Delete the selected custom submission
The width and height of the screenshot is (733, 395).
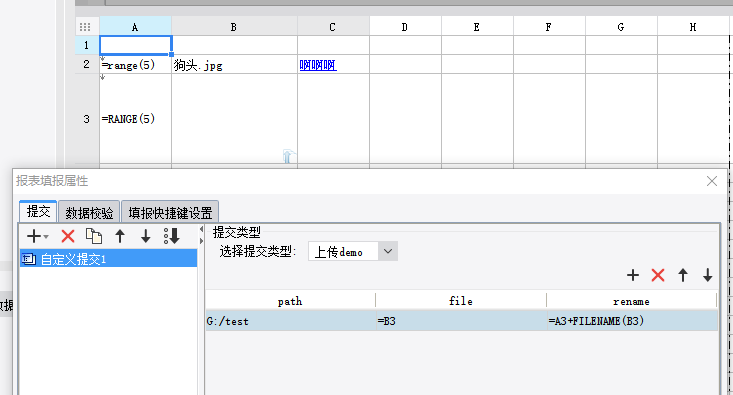(68, 236)
